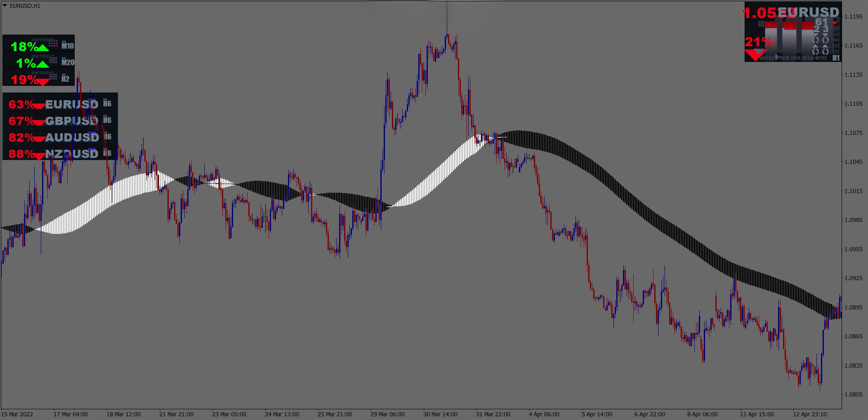The width and height of the screenshot is (868, 420).
Task: Click the 6 Apr 22:00 time axis label
Action: 650,414
